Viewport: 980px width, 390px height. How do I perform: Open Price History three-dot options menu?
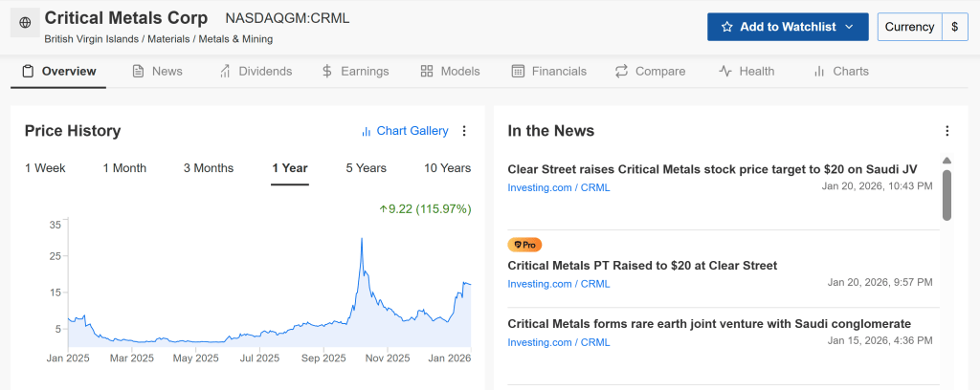pyautogui.click(x=464, y=131)
